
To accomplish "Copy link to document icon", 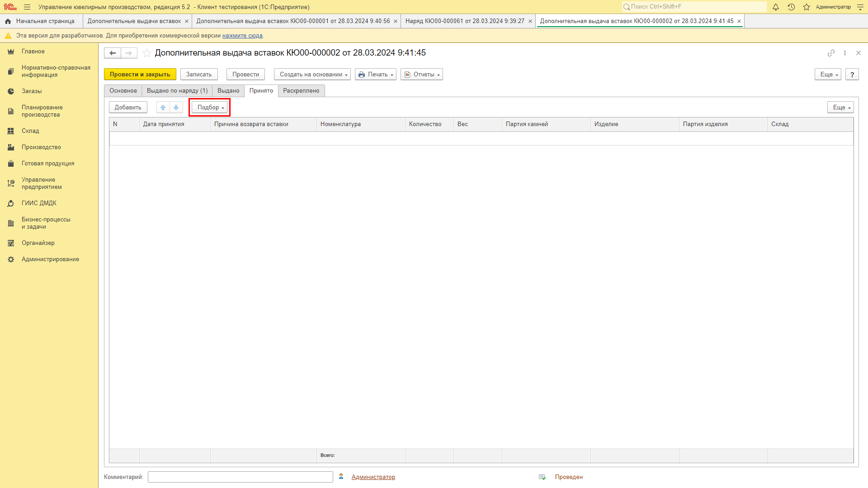I will click(831, 53).
